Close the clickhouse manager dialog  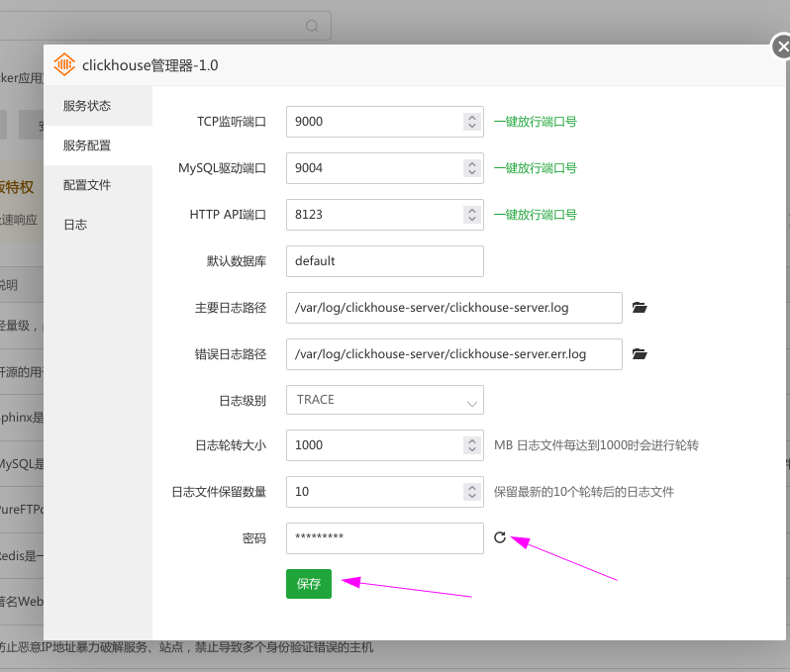tap(782, 47)
